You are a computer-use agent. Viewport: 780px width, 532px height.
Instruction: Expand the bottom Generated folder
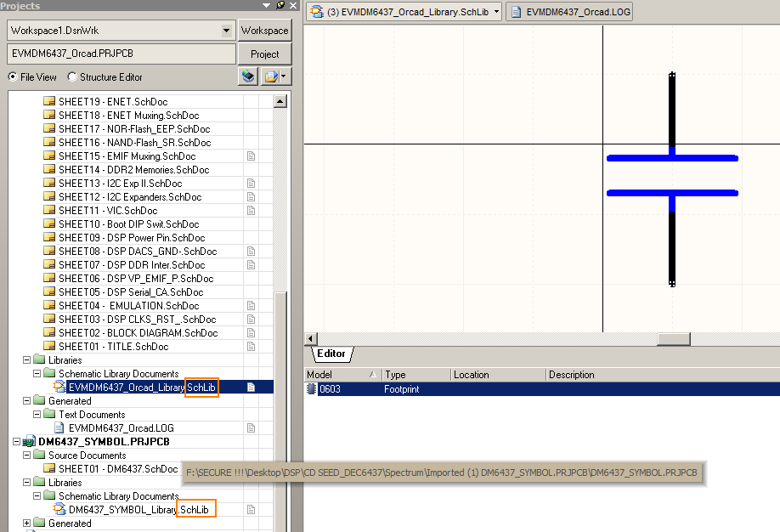tap(27, 523)
